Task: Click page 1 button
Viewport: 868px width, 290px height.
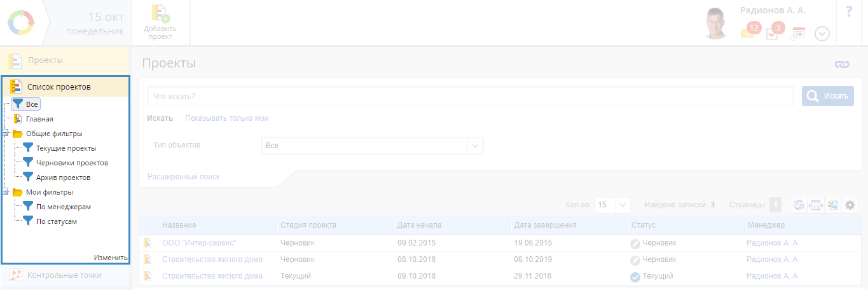Action: tap(775, 205)
